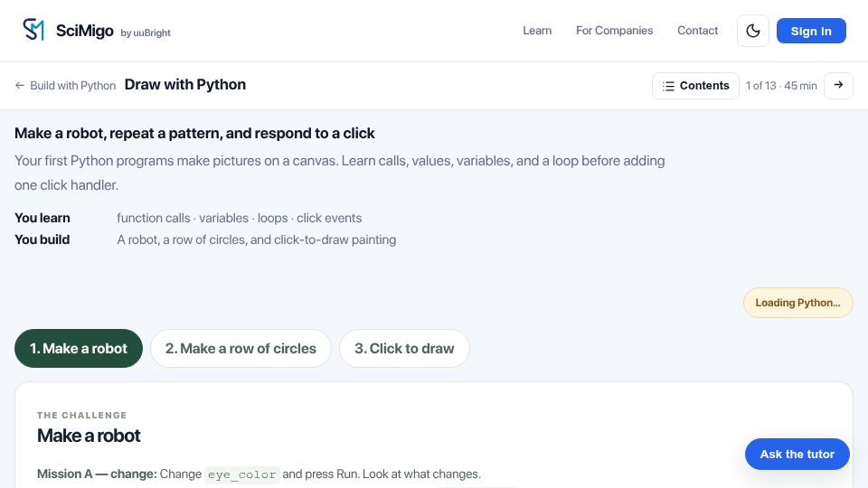
Task: Open the Contact page
Action: coord(697,31)
